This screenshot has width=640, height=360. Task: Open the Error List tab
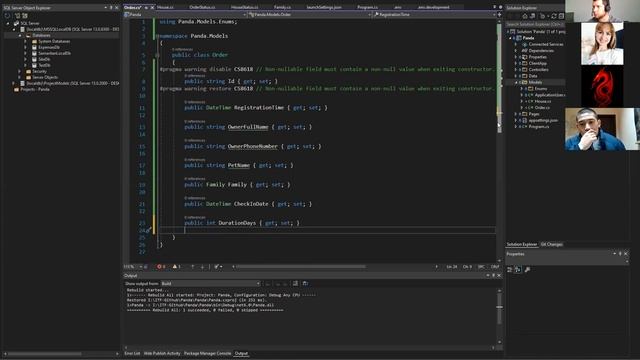point(132,353)
